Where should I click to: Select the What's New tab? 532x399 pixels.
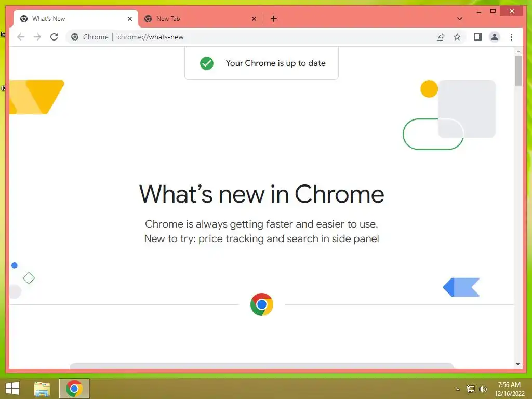tap(76, 19)
